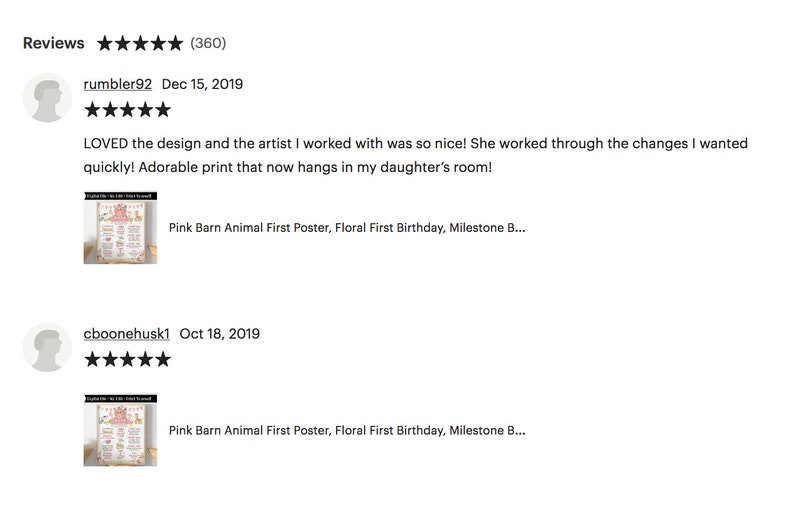Image resolution: width=794 pixels, height=523 pixels.
Task: Click cboonehusk1's profile avatar icon
Action: tap(47, 347)
